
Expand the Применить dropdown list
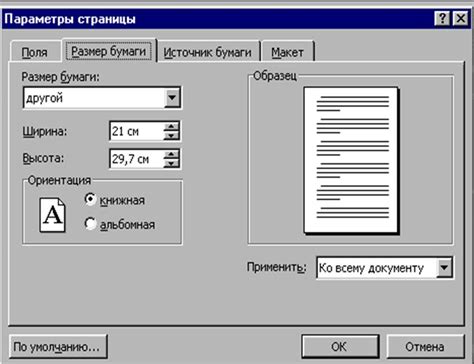[x=444, y=267]
